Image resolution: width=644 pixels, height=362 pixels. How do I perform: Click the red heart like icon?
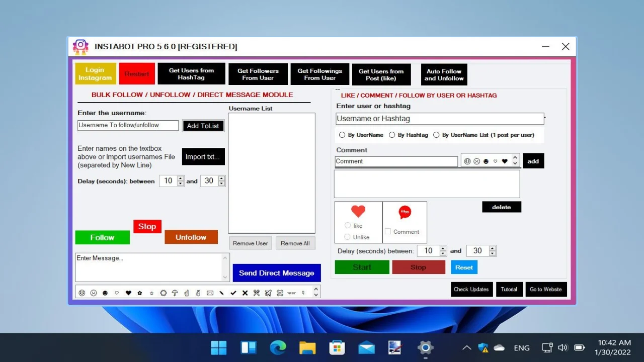point(358,211)
